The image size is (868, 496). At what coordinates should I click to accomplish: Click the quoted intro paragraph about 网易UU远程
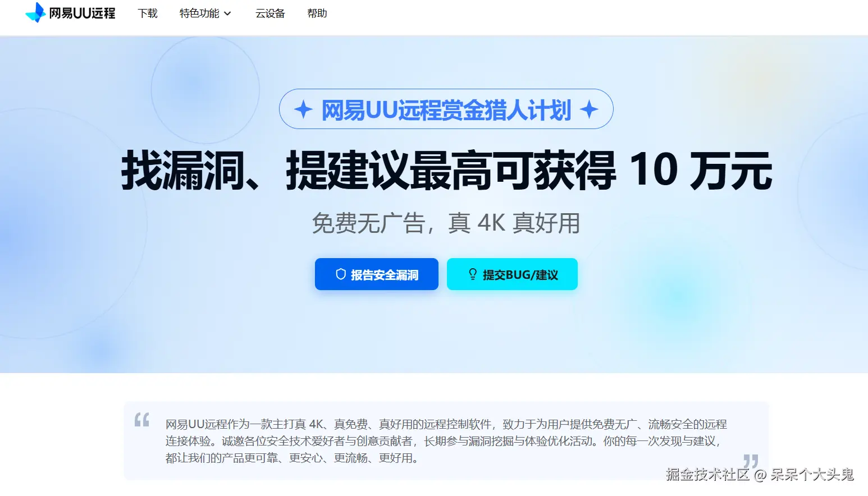[446, 441]
